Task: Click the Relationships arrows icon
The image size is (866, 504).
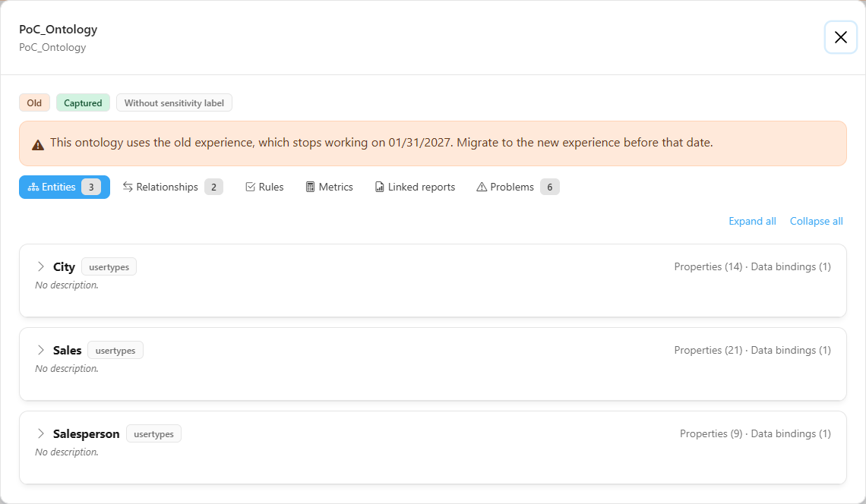Action: coord(128,187)
